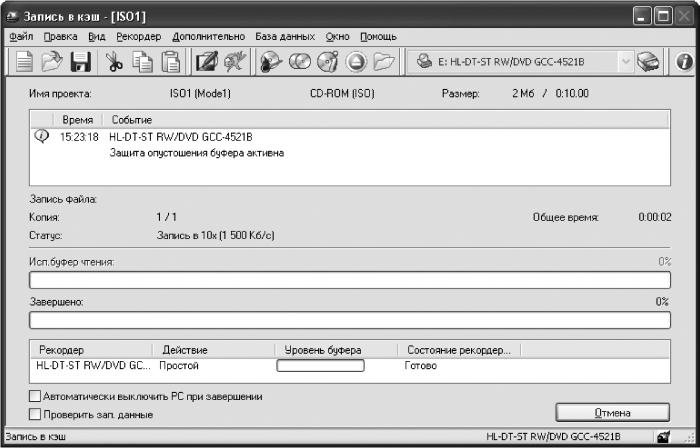Click project name 'ISO1 (Mode1)'

click(200, 94)
